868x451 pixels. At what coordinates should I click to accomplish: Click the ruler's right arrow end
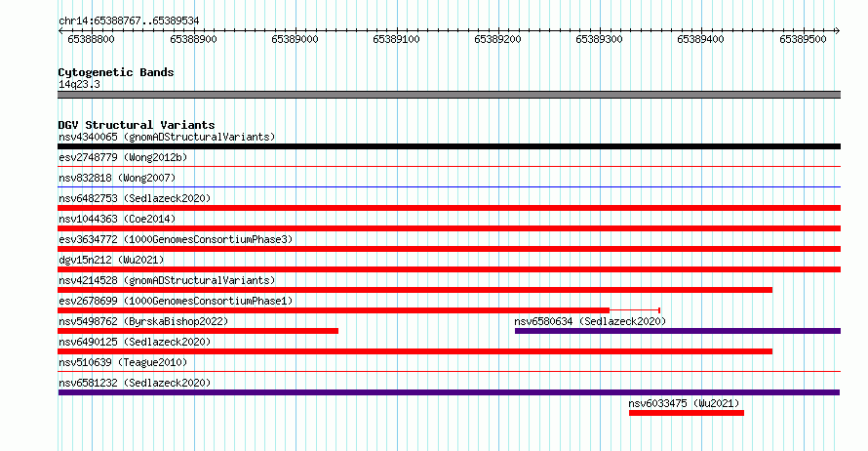[x=838, y=31]
